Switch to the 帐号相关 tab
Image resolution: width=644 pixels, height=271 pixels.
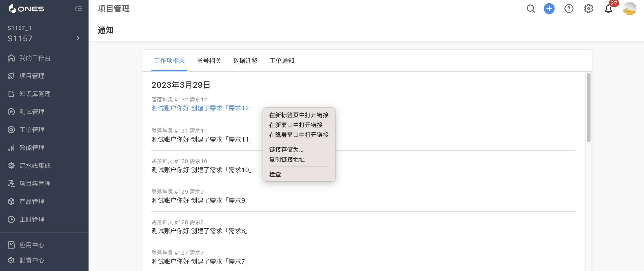coord(209,61)
